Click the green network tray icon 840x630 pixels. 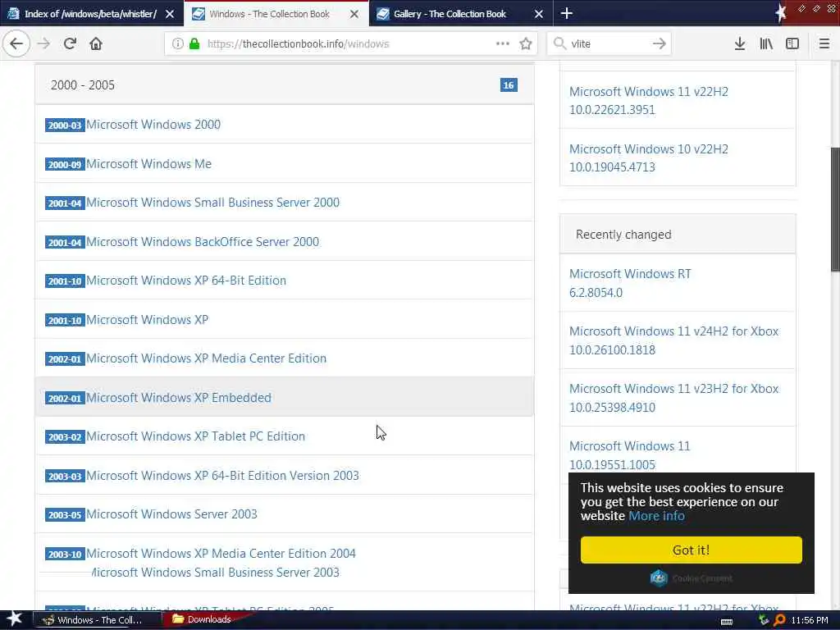pos(764,620)
